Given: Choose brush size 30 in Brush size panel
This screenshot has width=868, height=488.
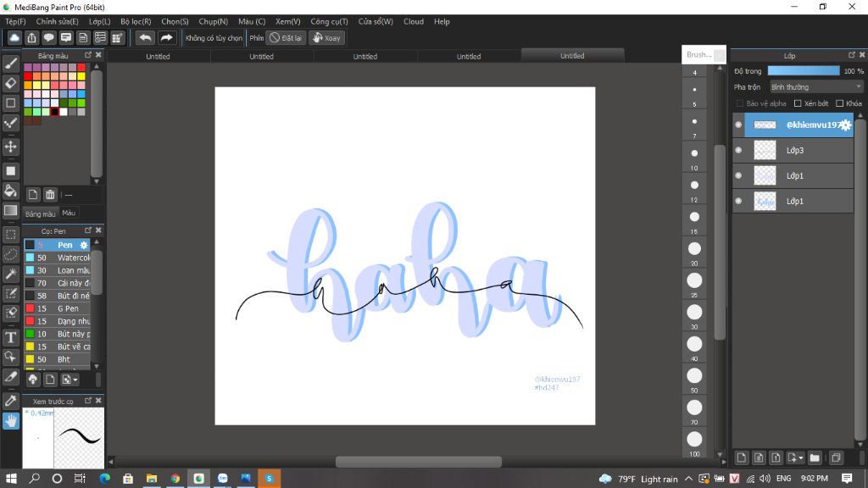Looking at the screenshot, I should pos(694,312).
